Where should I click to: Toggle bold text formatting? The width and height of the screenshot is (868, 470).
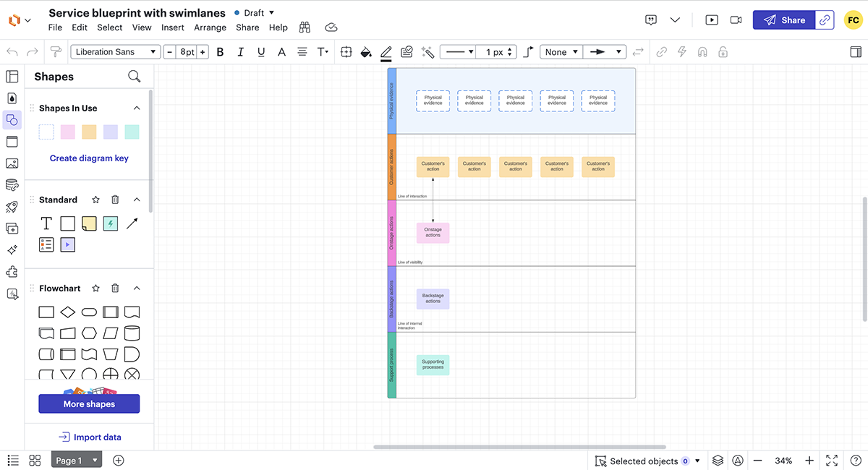pyautogui.click(x=220, y=51)
